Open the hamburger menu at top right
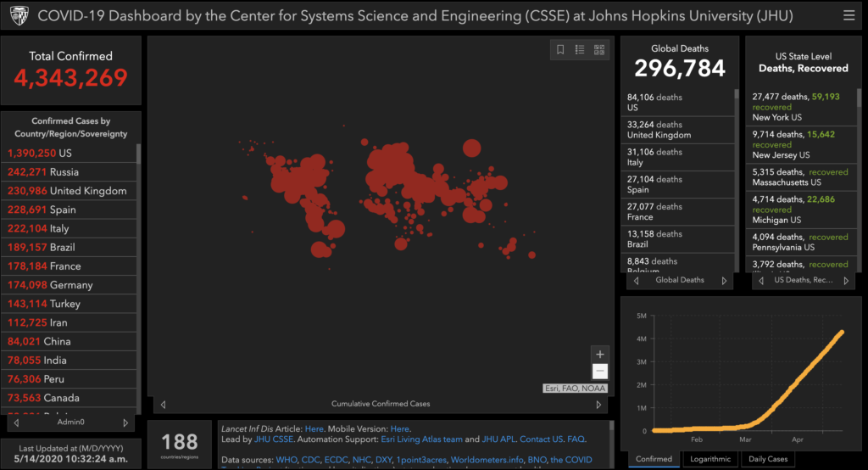The width and height of the screenshot is (868, 470). [849, 15]
